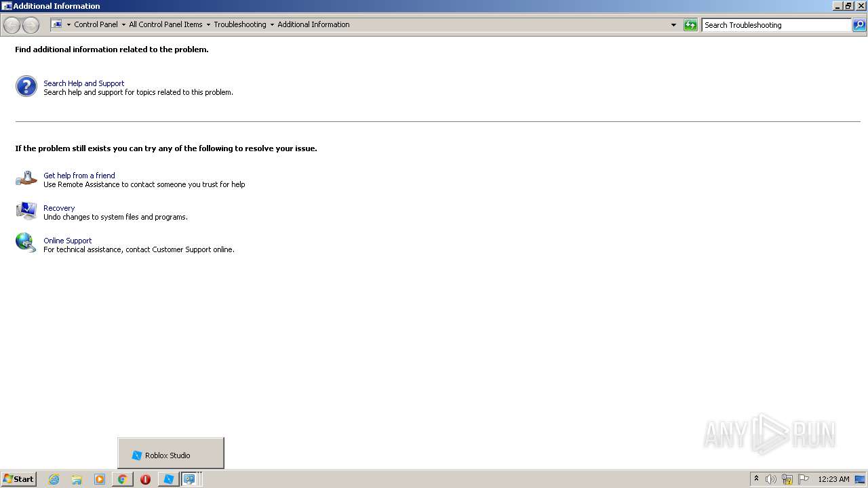Open the Start menu
This screenshot has width=868, height=488.
(x=18, y=479)
